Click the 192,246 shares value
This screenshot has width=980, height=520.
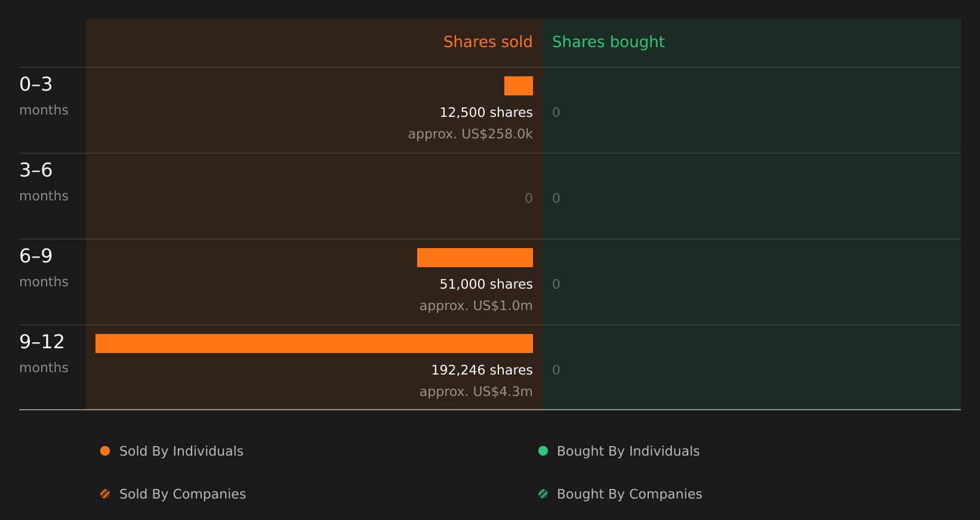tap(482, 370)
